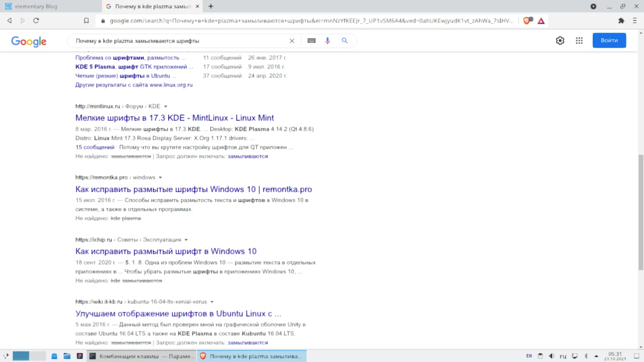Screen dimensions: 644x362
Task: Open Как исправить размытый шрифт в Windows 10
Action: [166, 251]
